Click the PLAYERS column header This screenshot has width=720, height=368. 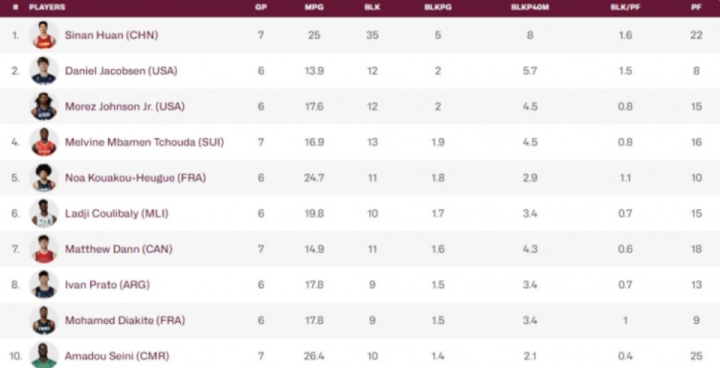click(47, 7)
